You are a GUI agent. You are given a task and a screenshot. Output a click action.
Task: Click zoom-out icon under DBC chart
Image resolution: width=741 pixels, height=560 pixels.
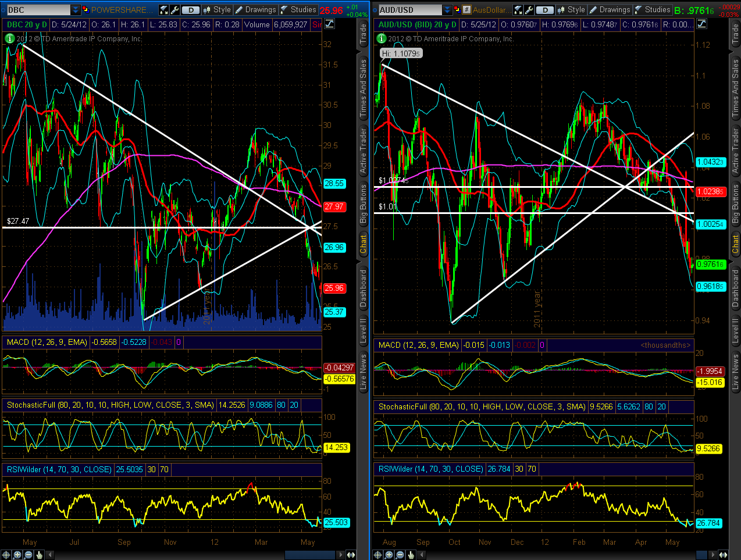tap(28, 555)
